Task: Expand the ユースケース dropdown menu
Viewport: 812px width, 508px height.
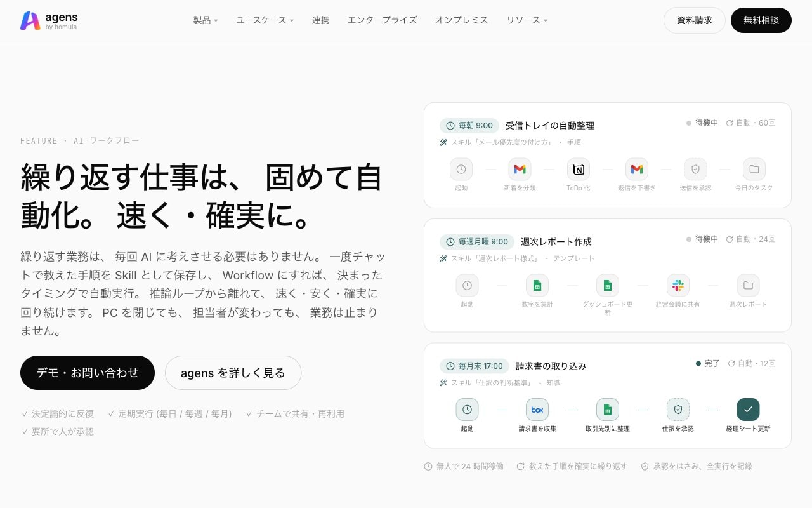Action: (x=265, y=20)
